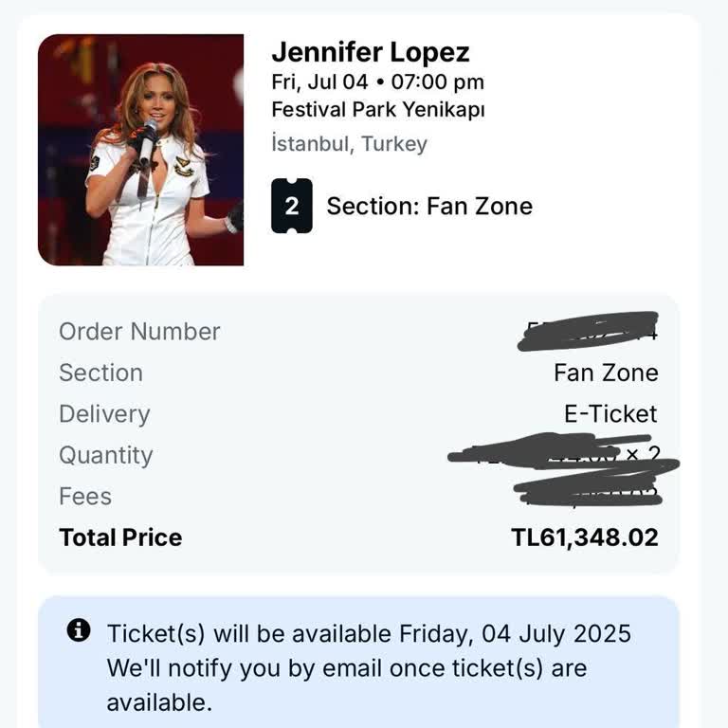Screen dimensions: 728x728
Task: Click the ticket availability notice text
Action: click(369, 667)
